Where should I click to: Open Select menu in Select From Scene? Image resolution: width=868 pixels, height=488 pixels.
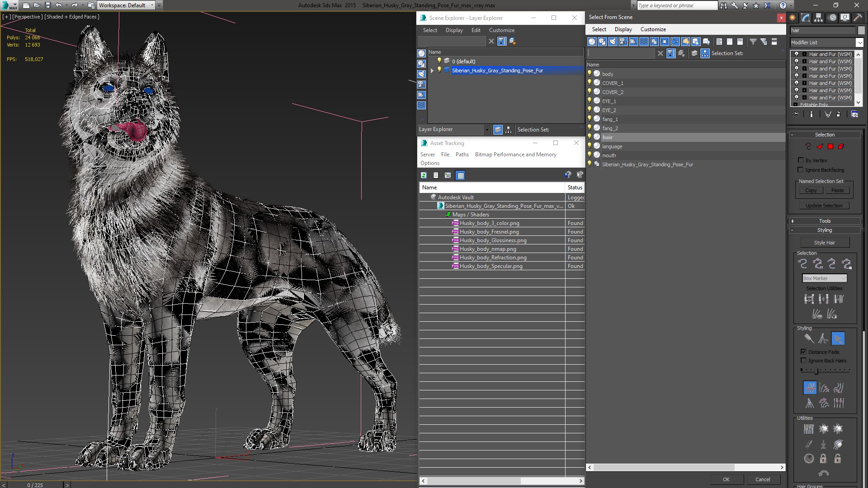(x=599, y=29)
